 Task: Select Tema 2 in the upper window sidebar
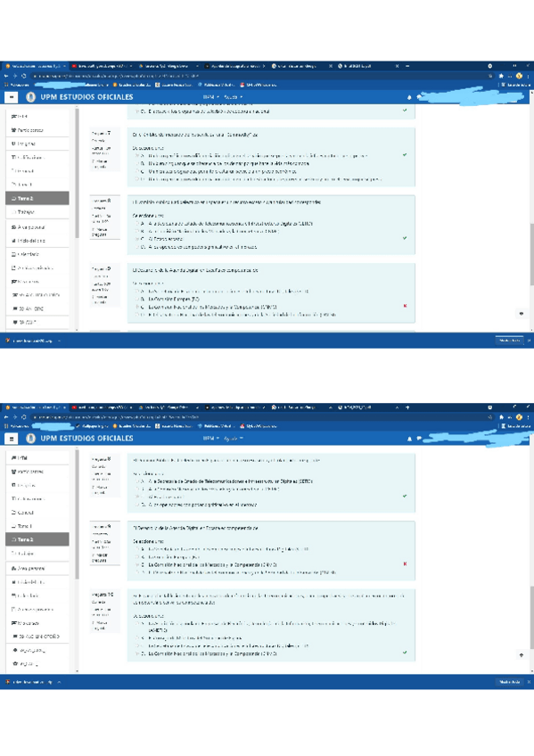[x=37, y=198]
